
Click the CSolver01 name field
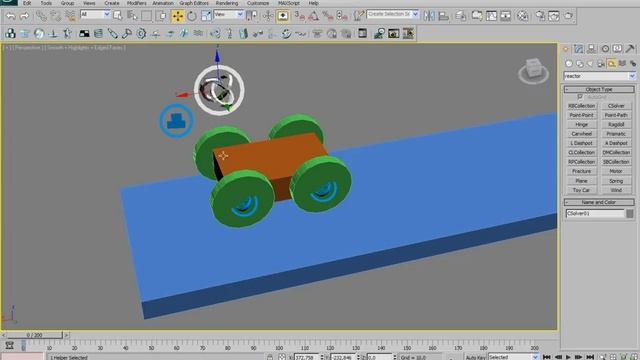point(595,213)
